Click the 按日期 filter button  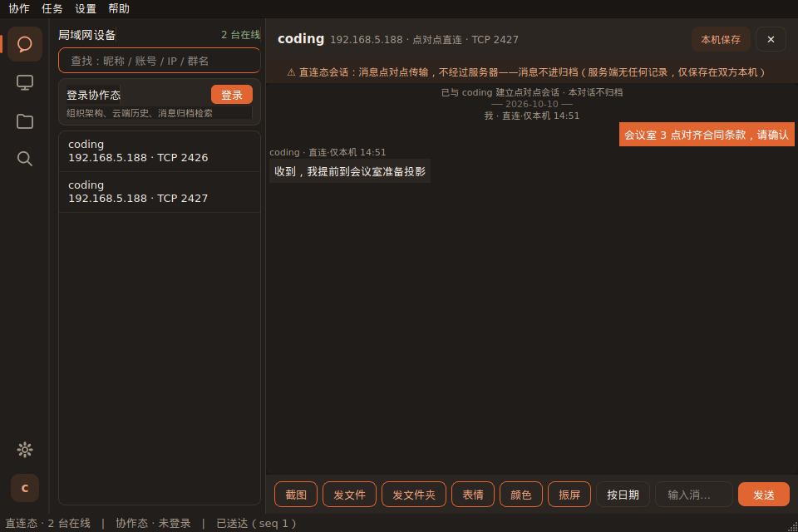pyautogui.click(x=623, y=495)
